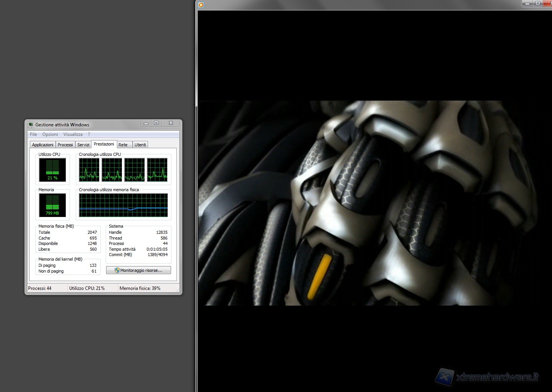Select the Rete tab
The height and width of the screenshot is (392, 552).
(123, 145)
